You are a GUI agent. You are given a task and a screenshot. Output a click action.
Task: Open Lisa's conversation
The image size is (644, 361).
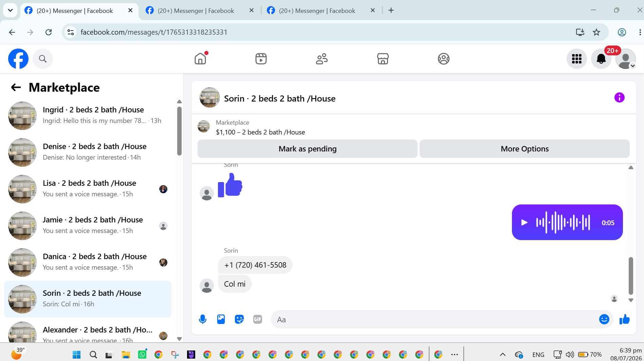[88, 189]
